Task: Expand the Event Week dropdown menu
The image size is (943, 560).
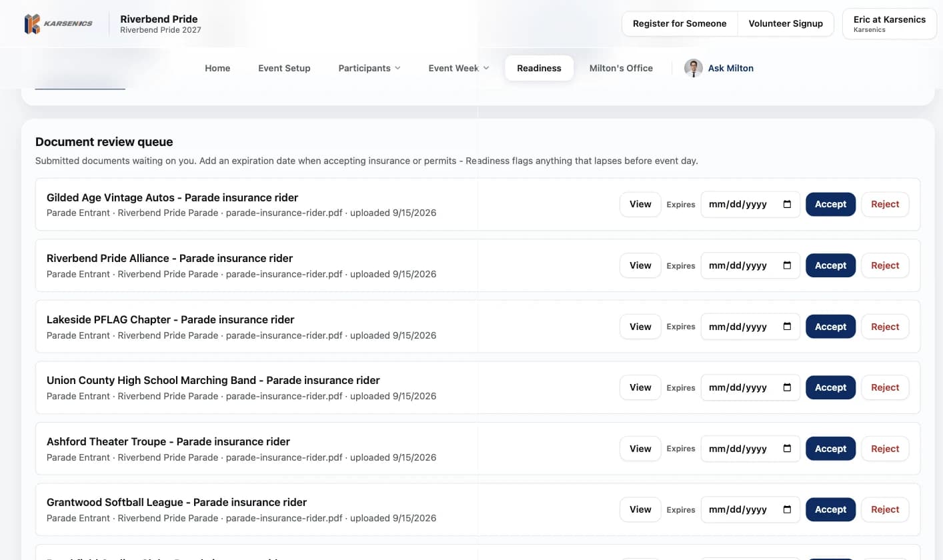Action: (x=459, y=68)
